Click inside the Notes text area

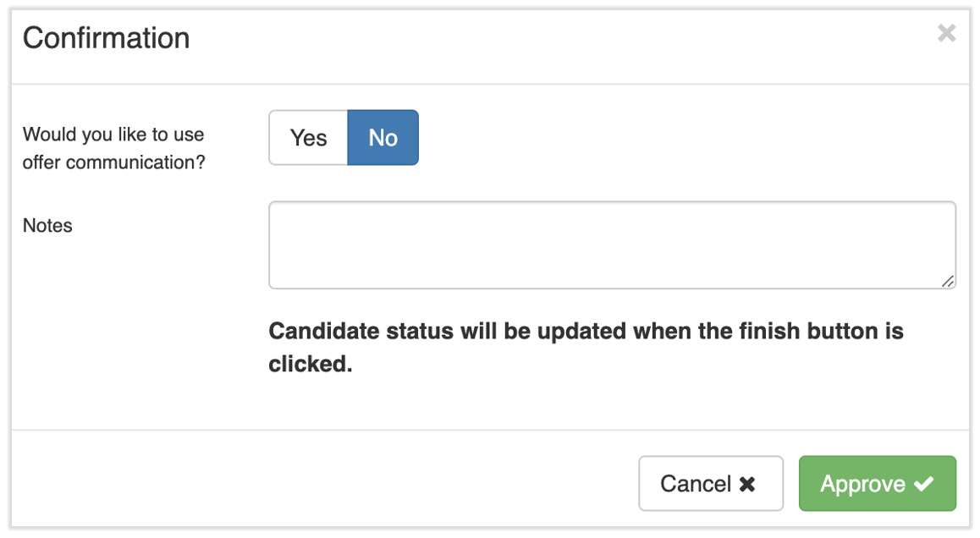611,244
